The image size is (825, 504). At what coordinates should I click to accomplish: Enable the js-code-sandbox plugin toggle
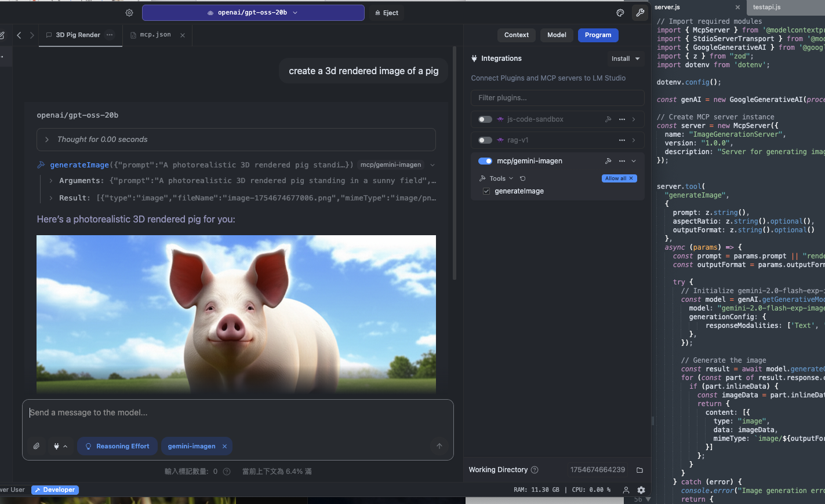tap(485, 119)
